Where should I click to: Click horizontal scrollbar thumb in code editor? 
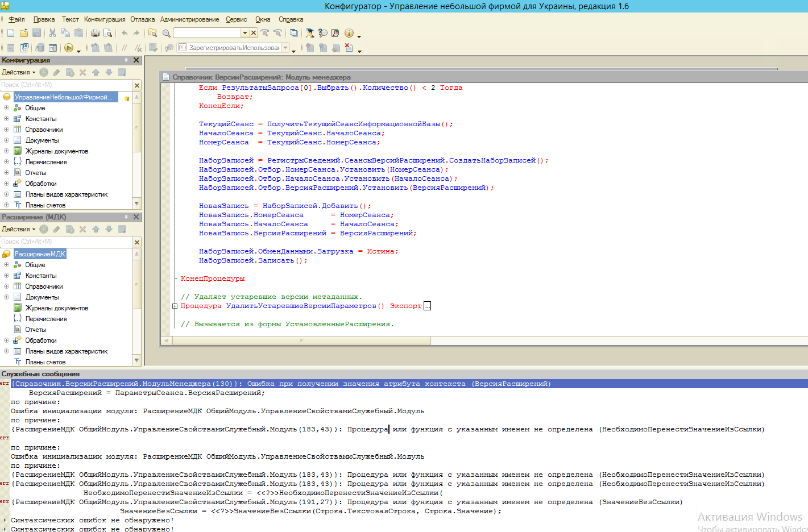tap(301, 340)
